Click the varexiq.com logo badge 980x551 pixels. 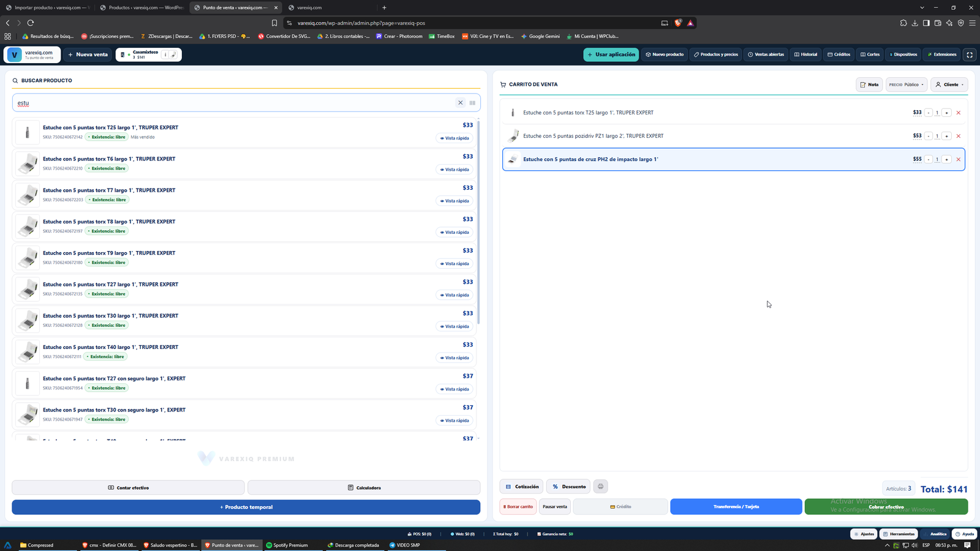tap(32, 54)
